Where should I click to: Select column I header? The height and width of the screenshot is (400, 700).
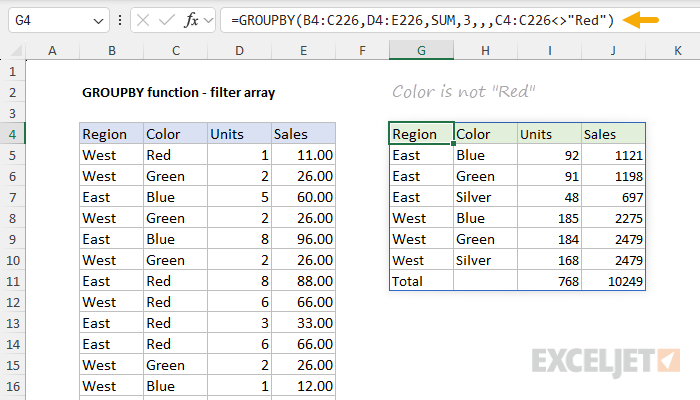tap(550, 50)
